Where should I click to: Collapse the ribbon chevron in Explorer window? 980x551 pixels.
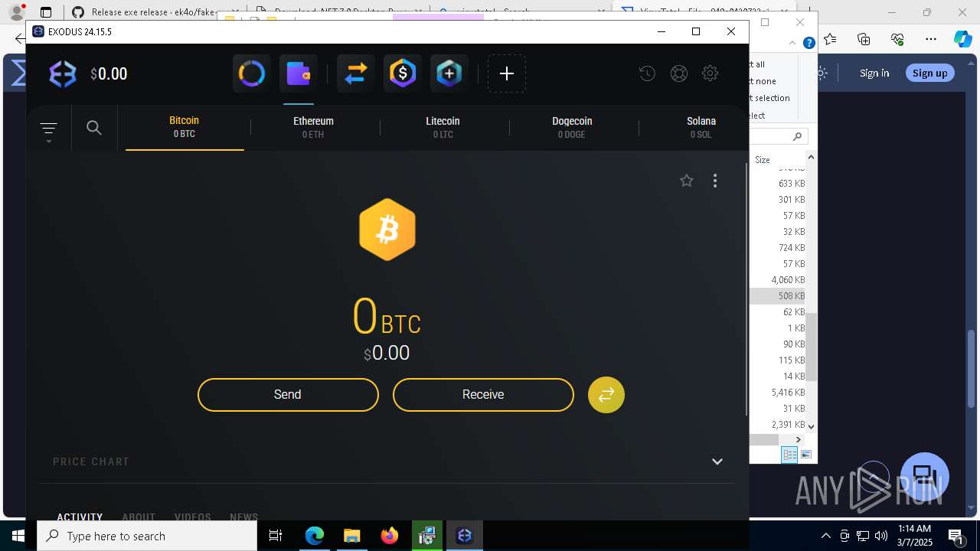click(792, 43)
